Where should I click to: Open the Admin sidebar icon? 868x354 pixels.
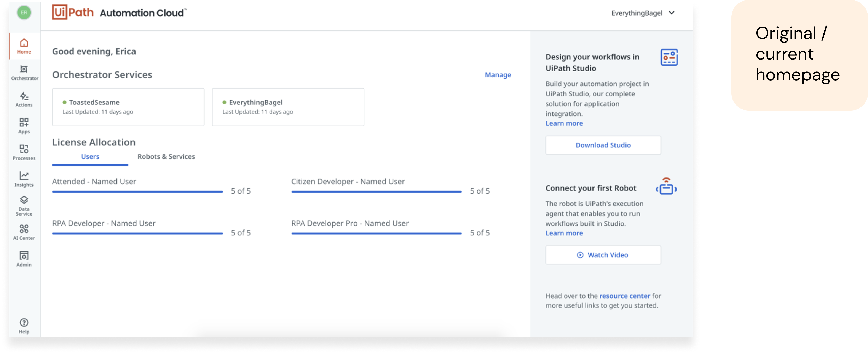(x=24, y=256)
